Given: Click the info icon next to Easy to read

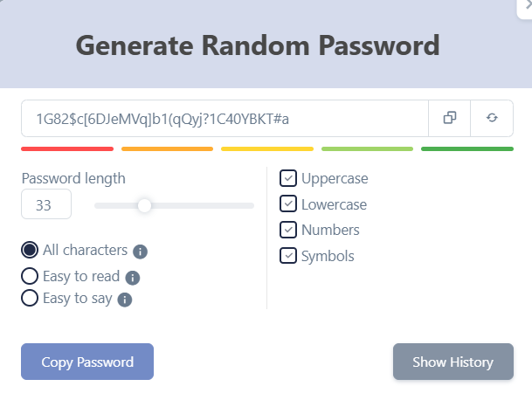Looking at the screenshot, I should (133, 278).
